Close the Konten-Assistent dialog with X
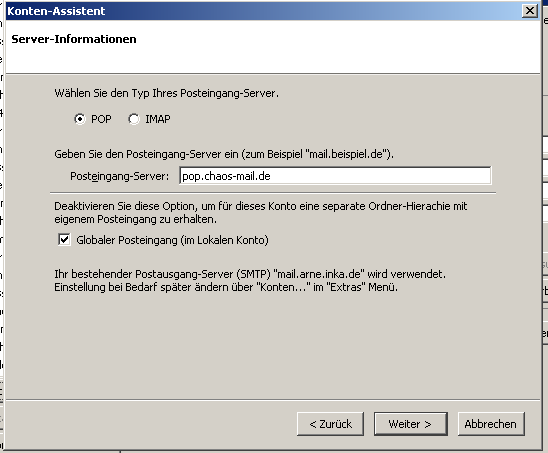The height and width of the screenshot is (453, 548). [530, 11]
